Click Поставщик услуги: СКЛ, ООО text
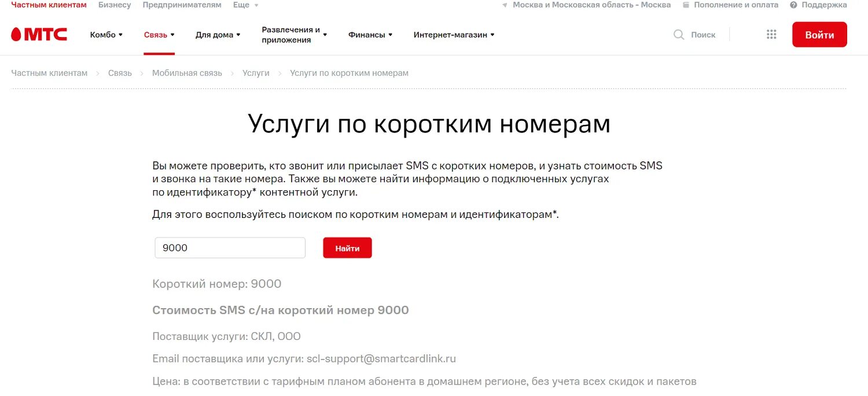The image size is (868, 396). click(x=226, y=336)
